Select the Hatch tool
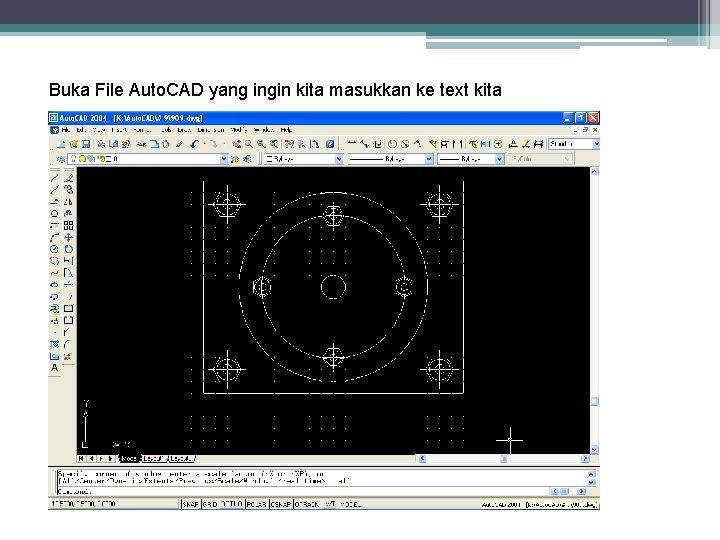This screenshot has width=720, height=540. click(x=55, y=344)
